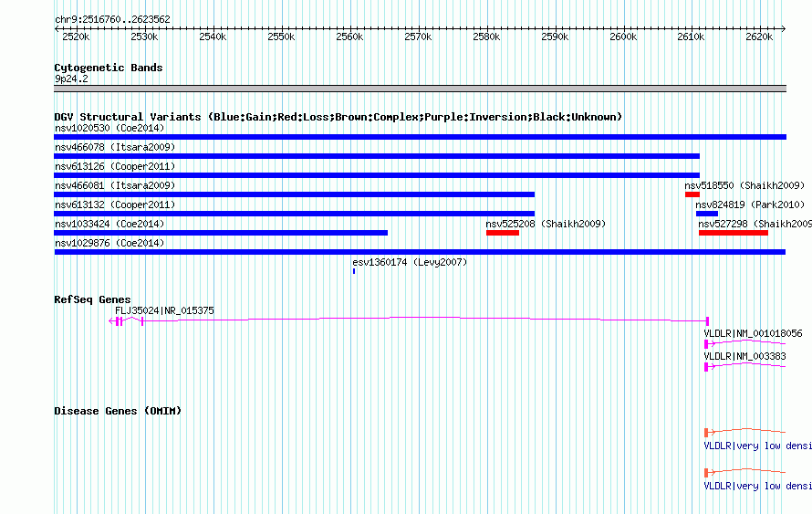
Task: Click the nsv613132 (Cooper2011) label
Action: click(115, 205)
